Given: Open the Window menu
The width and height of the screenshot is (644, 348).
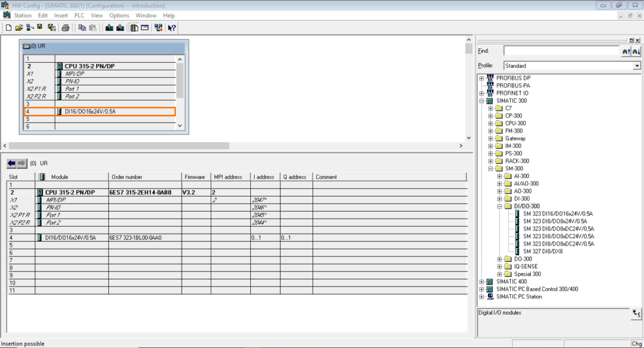Looking at the screenshot, I should tap(146, 16).
